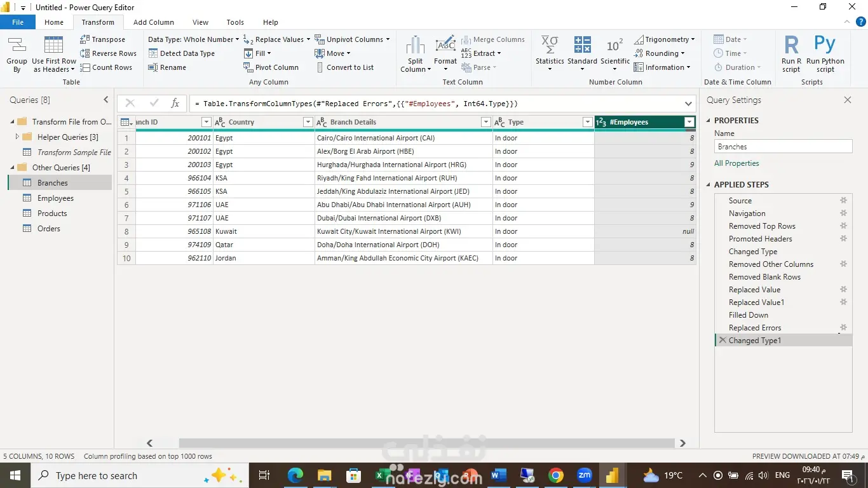
Task: Click the fx formula icon
Action: 175,103
